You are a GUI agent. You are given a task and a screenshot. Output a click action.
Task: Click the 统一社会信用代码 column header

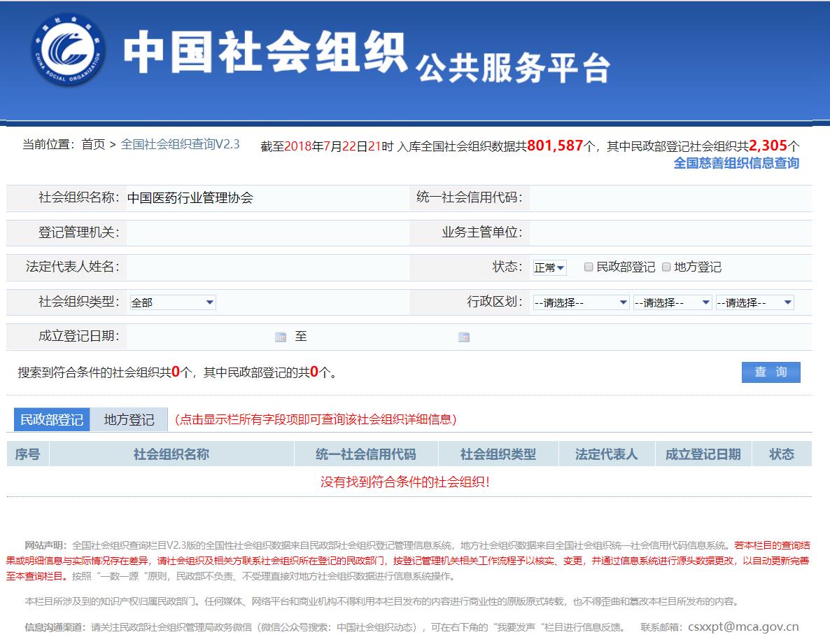[366, 454]
